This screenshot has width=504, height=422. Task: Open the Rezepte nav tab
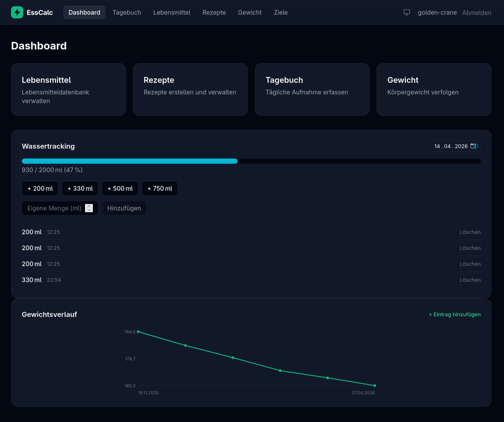point(214,12)
